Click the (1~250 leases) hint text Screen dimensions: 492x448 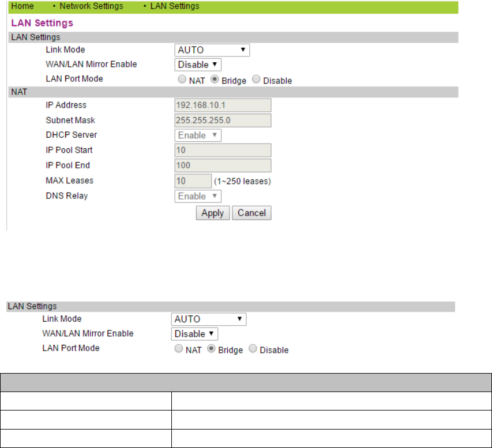click(x=242, y=181)
